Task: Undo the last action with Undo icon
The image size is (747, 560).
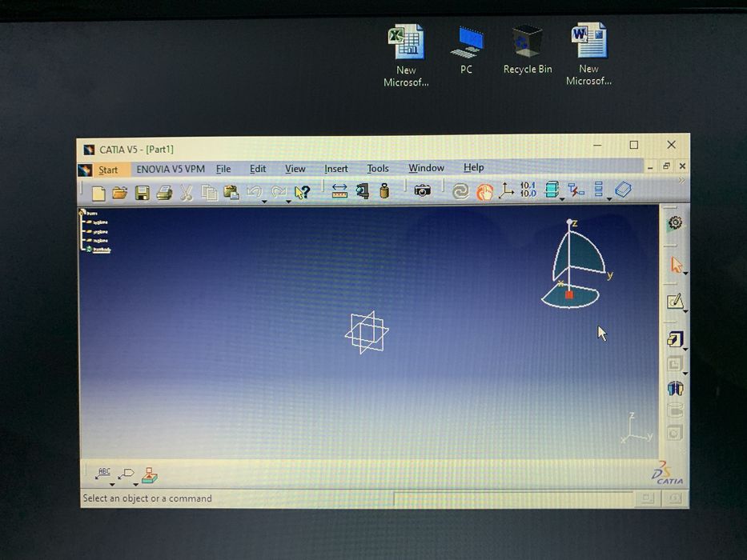Action: [254, 192]
